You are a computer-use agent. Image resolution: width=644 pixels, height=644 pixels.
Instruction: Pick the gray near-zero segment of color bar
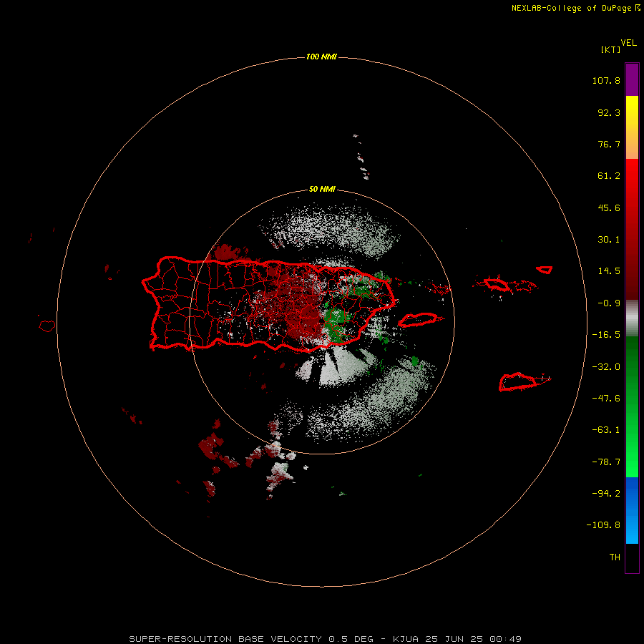pyautogui.click(x=632, y=318)
